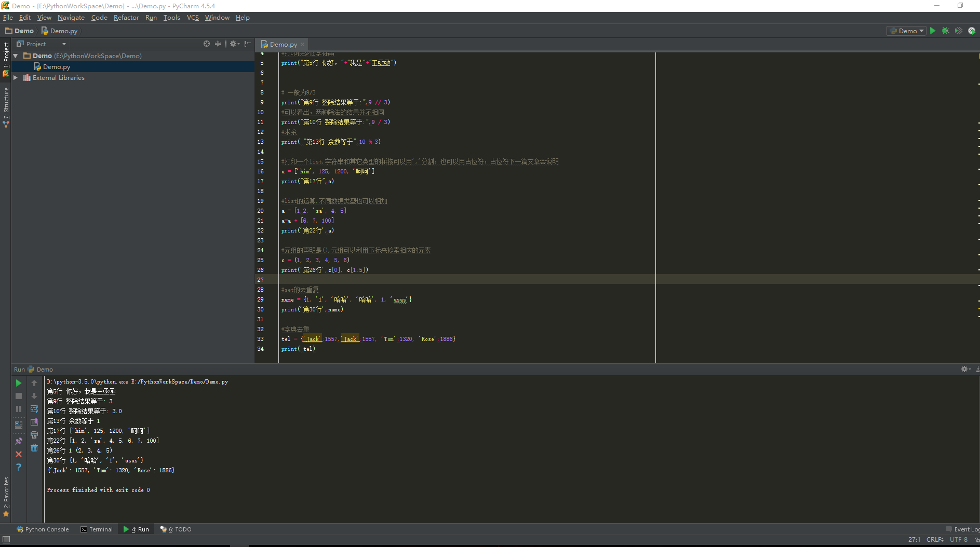
Task: Go up the stack trace arrow
Action: (x=34, y=383)
